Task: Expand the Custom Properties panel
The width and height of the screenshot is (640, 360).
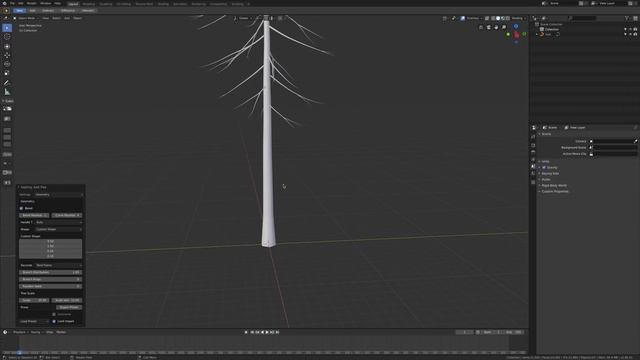Action: [x=554, y=191]
